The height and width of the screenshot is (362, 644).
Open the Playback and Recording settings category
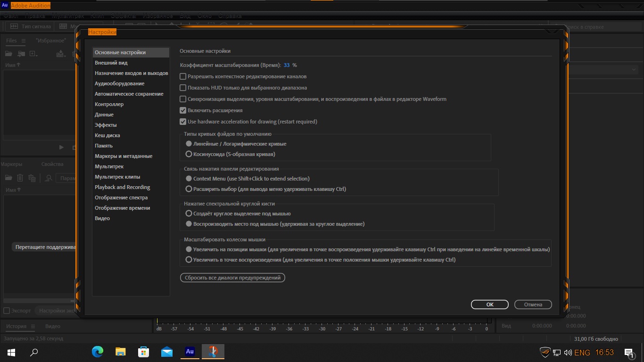click(122, 187)
